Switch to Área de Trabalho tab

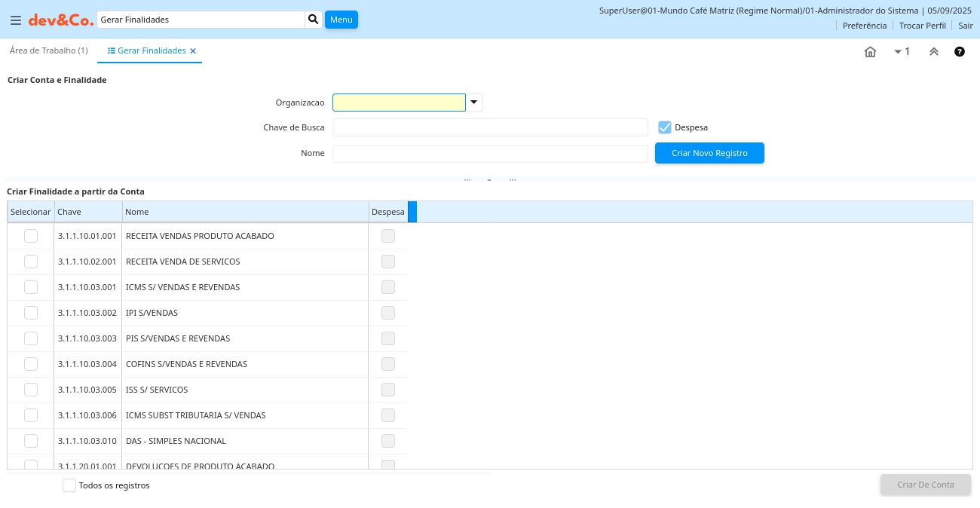[48, 50]
